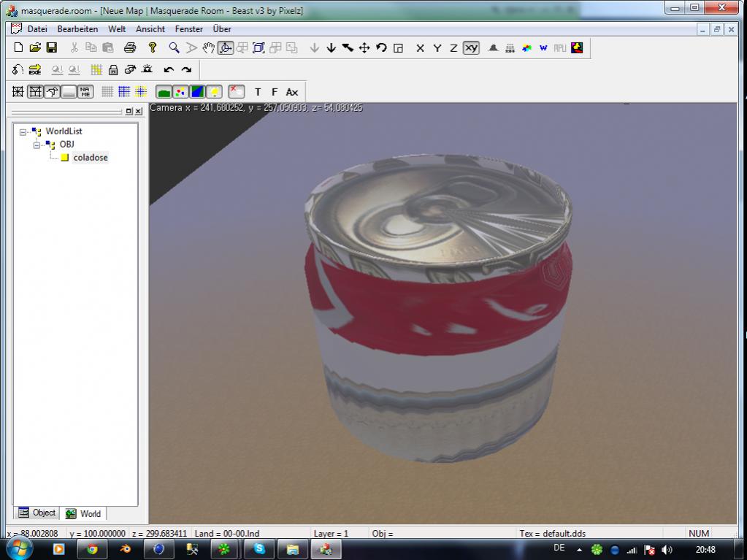Toggle the XY axis constraint button

(471, 48)
